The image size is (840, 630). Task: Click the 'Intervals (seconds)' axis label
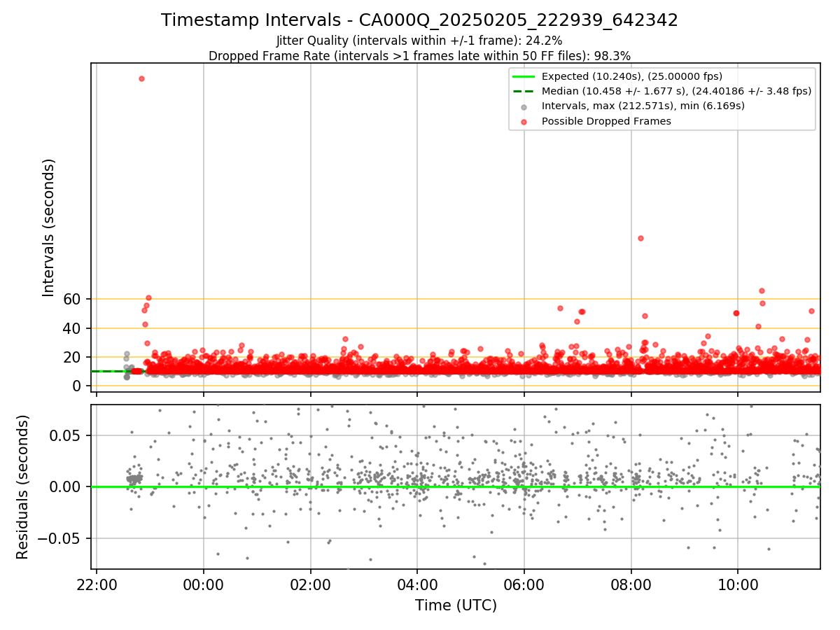point(49,227)
